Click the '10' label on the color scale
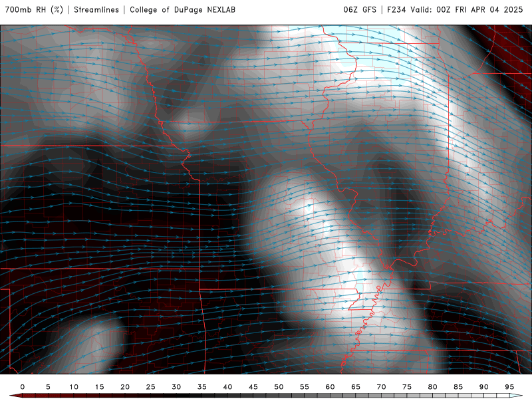Image resolution: width=532 pixels, height=399 pixels. 74,387
